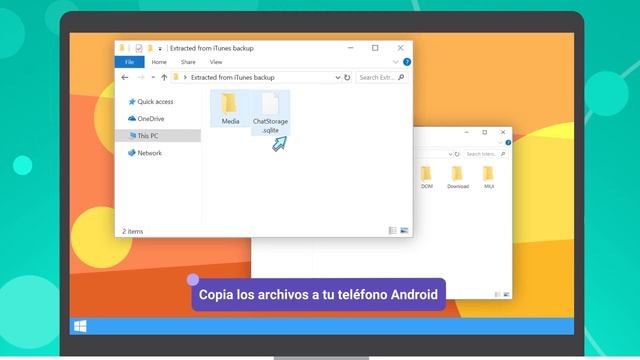
Task: Click the back window's search box
Action: (x=485, y=154)
